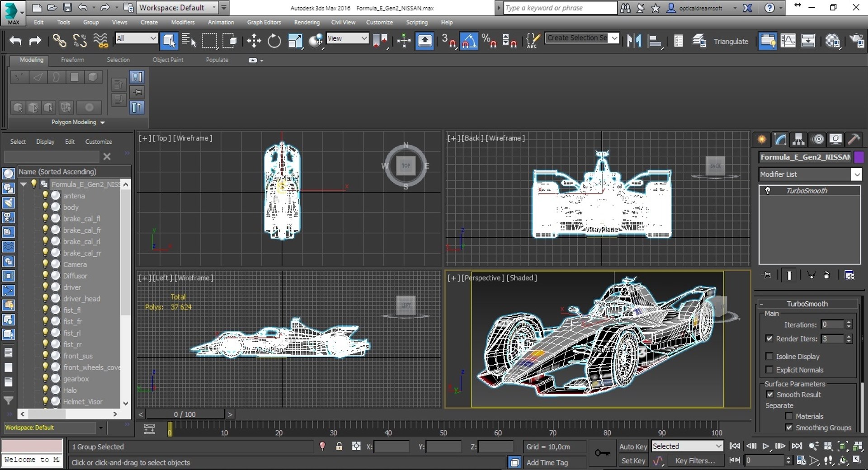Image resolution: width=868 pixels, height=470 pixels.
Task: Click the Key Filters button
Action: [695, 461]
